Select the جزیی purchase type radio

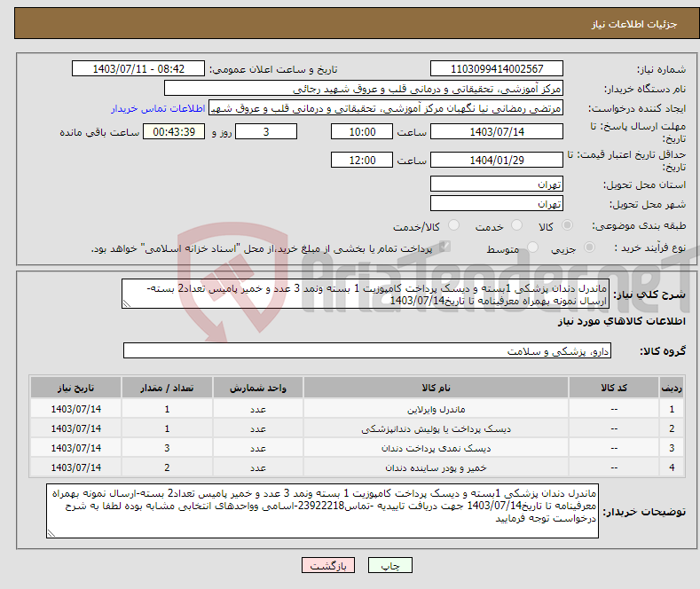(x=589, y=247)
